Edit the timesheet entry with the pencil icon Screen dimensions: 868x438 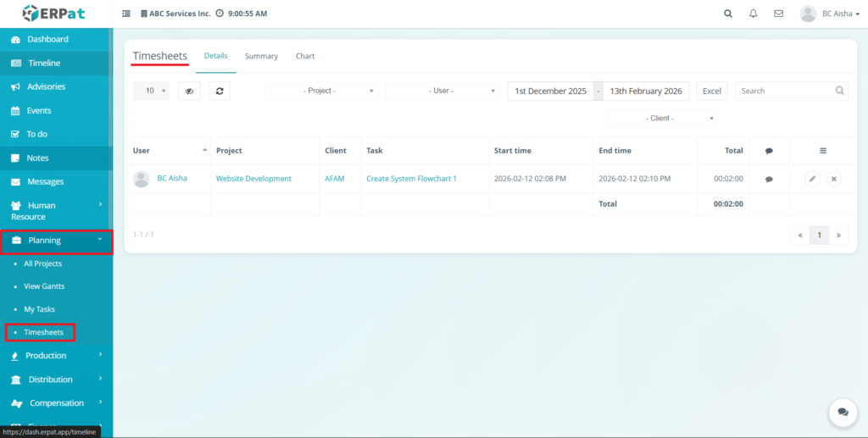click(812, 179)
